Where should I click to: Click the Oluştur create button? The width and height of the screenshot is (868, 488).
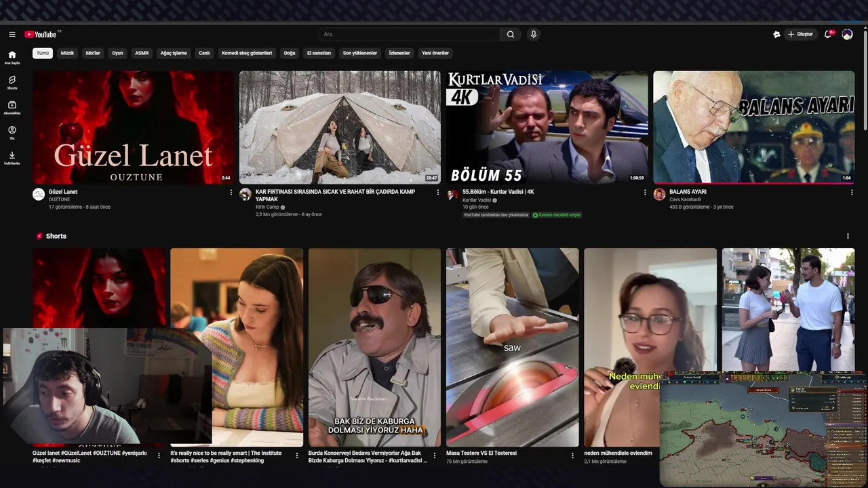801,35
